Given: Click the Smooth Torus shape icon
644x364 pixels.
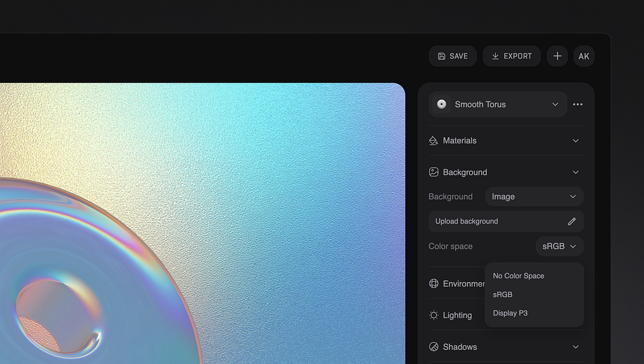Looking at the screenshot, I should click(442, 104).
